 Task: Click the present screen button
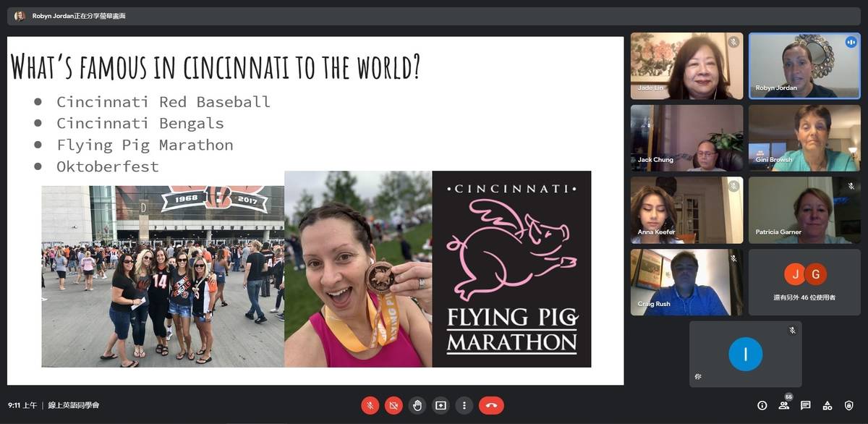441,405
